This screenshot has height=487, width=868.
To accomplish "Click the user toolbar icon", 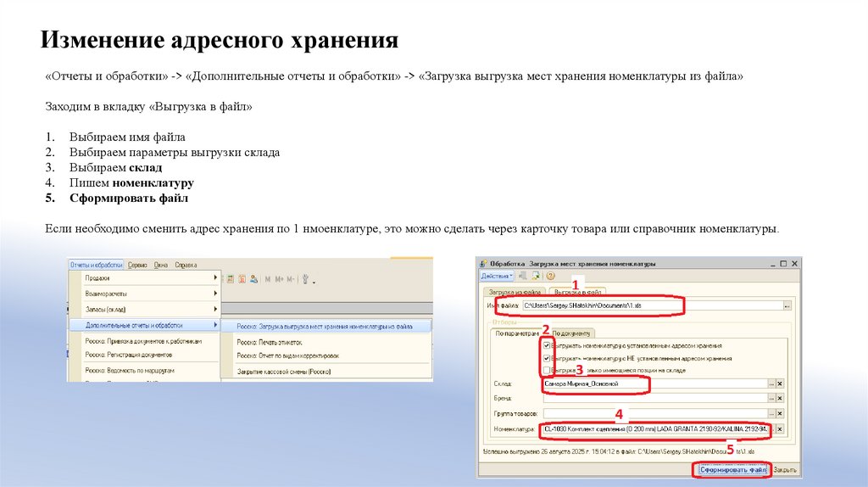I will [x=253, y=279].
